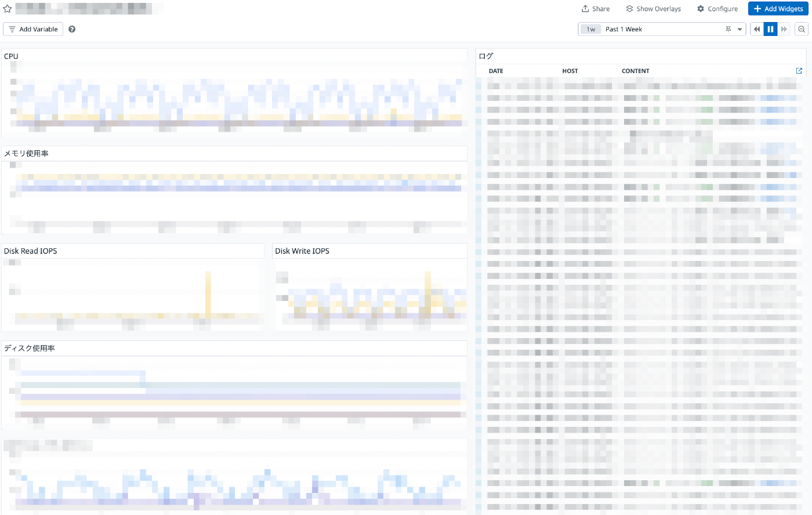Click the calendar icon in the time picker
812x515 pixels.
728,29
